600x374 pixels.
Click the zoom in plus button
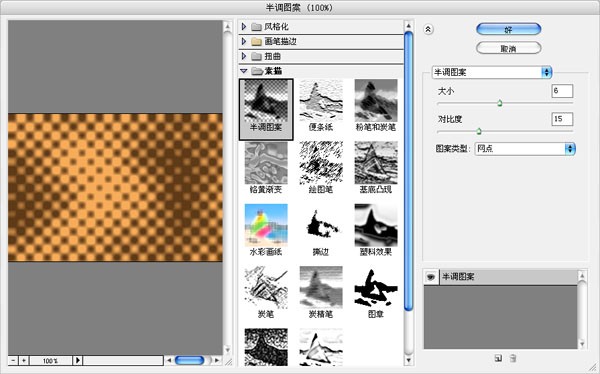(24, 360)
